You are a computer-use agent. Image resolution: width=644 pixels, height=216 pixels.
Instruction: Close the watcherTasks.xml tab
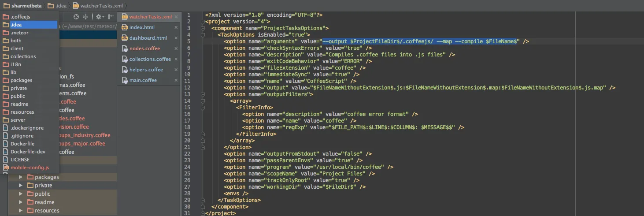point(176,17)
